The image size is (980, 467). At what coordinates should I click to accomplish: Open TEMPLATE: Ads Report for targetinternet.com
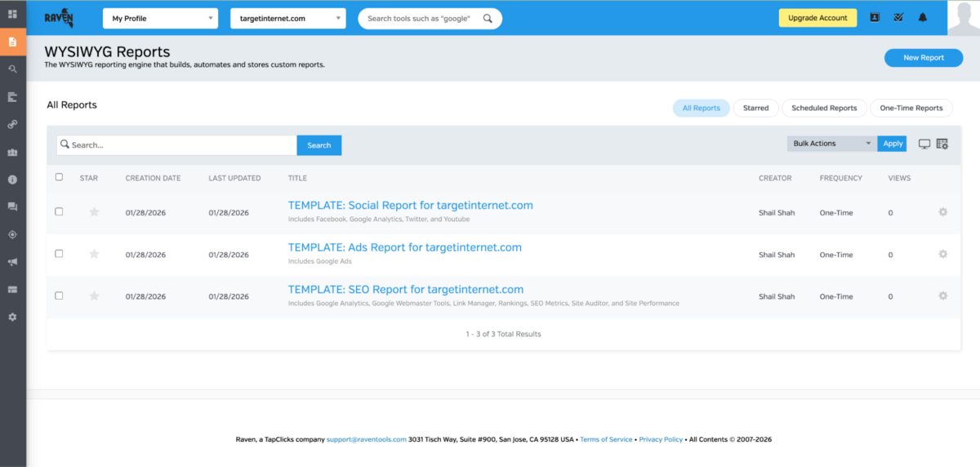(x=404, y=247)
